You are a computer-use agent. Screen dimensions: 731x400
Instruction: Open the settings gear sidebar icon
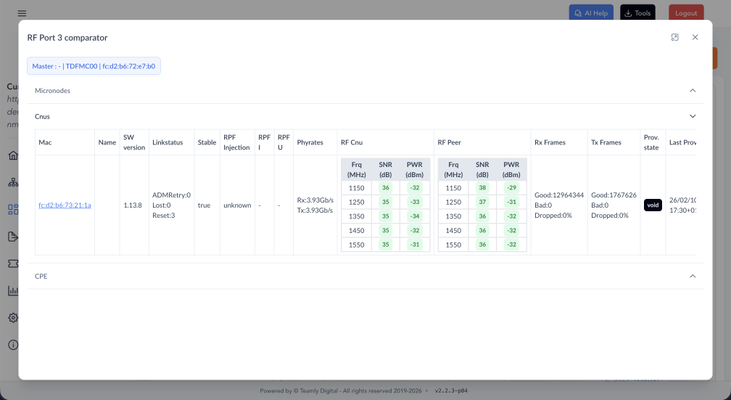pos(13,318)
